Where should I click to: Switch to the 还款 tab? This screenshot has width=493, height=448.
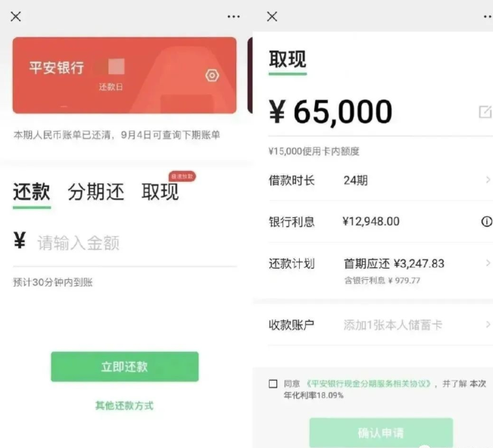click(x=32, y=191)
